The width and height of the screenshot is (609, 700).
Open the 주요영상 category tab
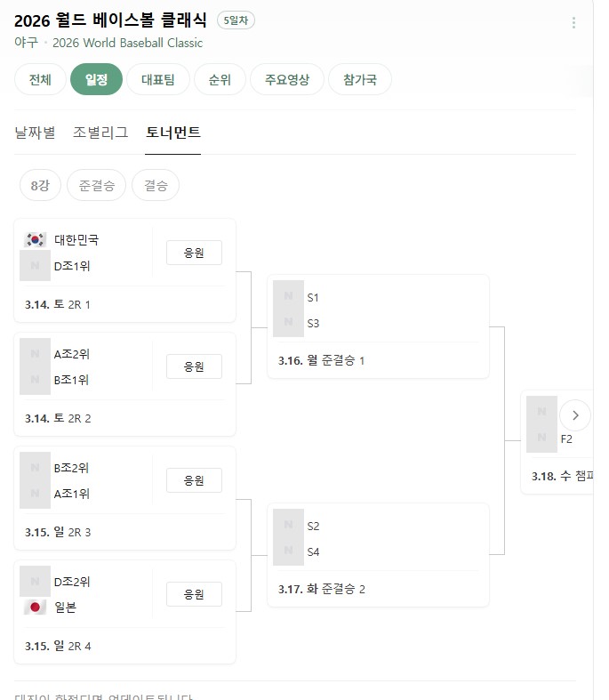tap(286, 79)
